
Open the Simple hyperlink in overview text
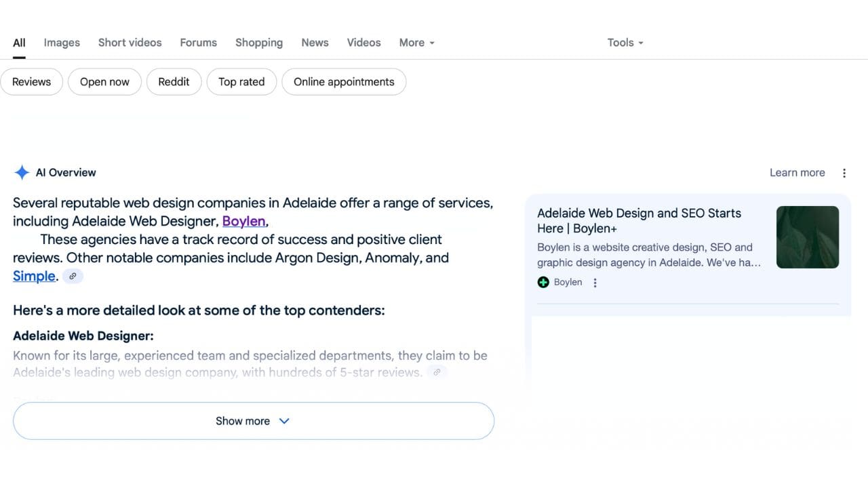(x=34, y=276)
